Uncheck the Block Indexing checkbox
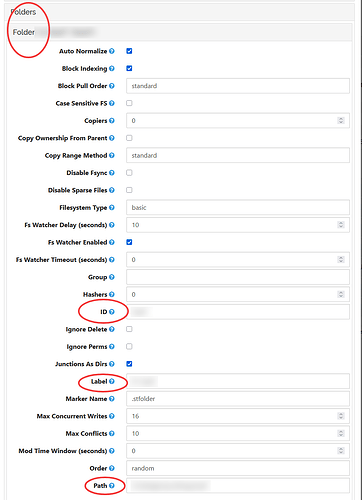 (129, 68)
